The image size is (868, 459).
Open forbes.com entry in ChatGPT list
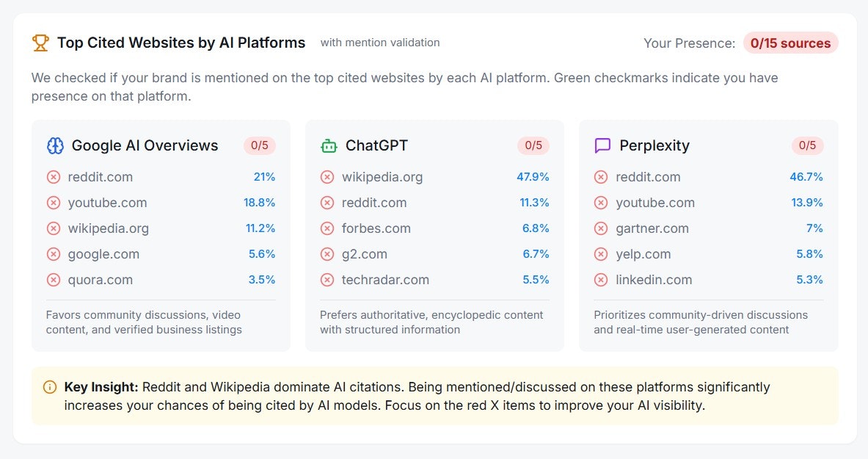pos(434,228)
